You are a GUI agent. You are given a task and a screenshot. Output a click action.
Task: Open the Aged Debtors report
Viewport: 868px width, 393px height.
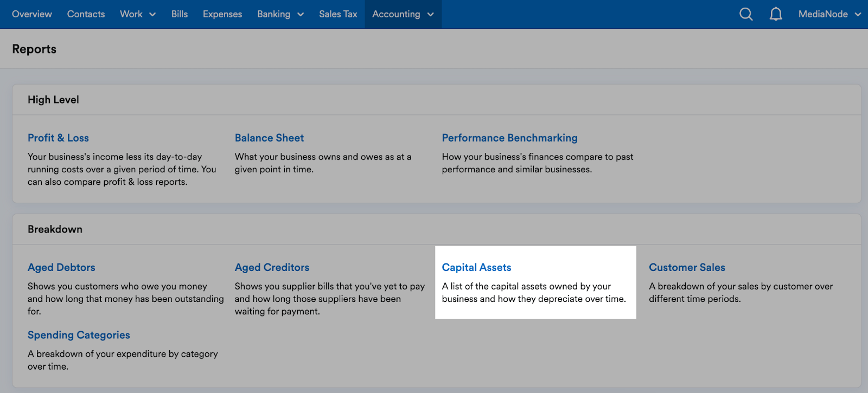pos(61,267)
